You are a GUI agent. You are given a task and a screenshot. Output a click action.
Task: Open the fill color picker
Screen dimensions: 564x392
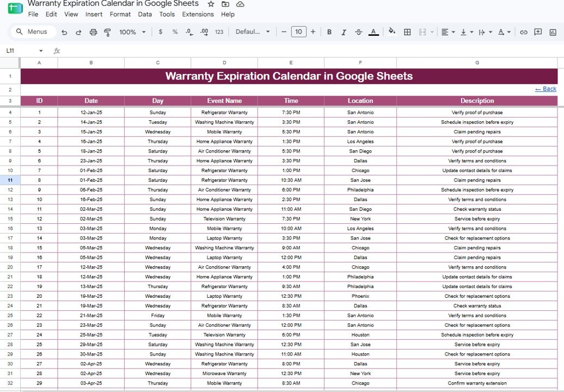[392, 31]
